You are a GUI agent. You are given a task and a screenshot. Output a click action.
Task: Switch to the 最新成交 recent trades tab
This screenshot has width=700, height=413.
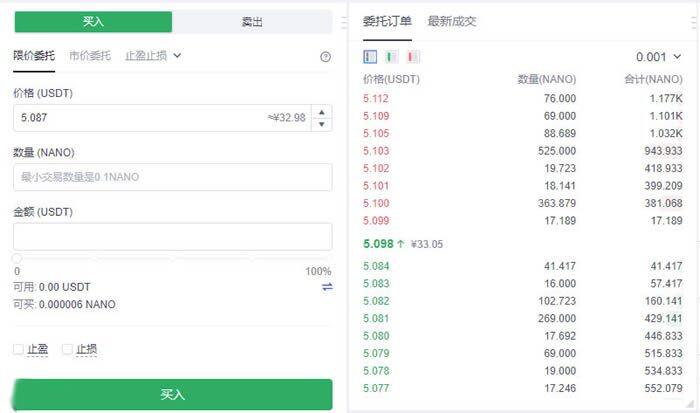click(452, 21)
